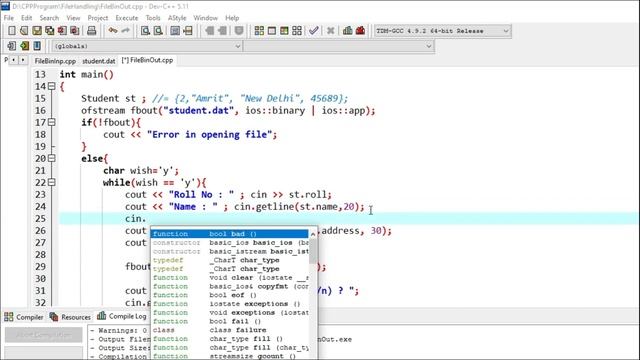The width and height of the screenshot is (640, 360).
Task: Open the Help menu
Action: (232, 18)
